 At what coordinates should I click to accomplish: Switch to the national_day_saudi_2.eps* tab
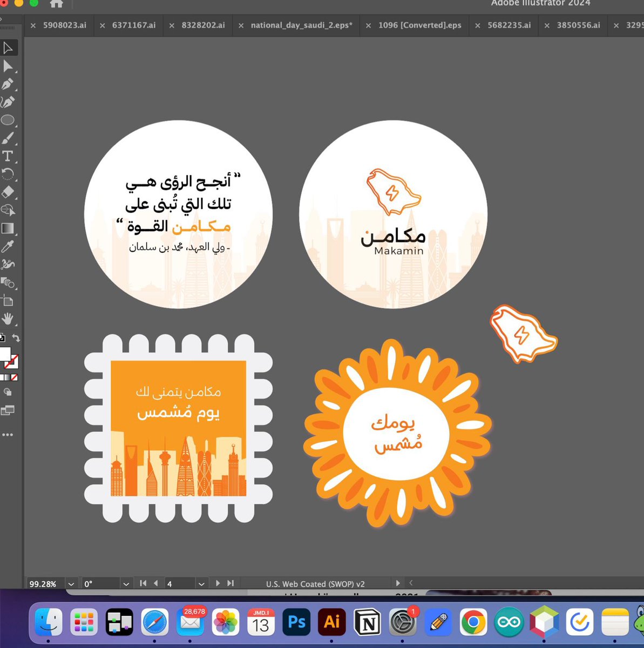pos(301,25)
